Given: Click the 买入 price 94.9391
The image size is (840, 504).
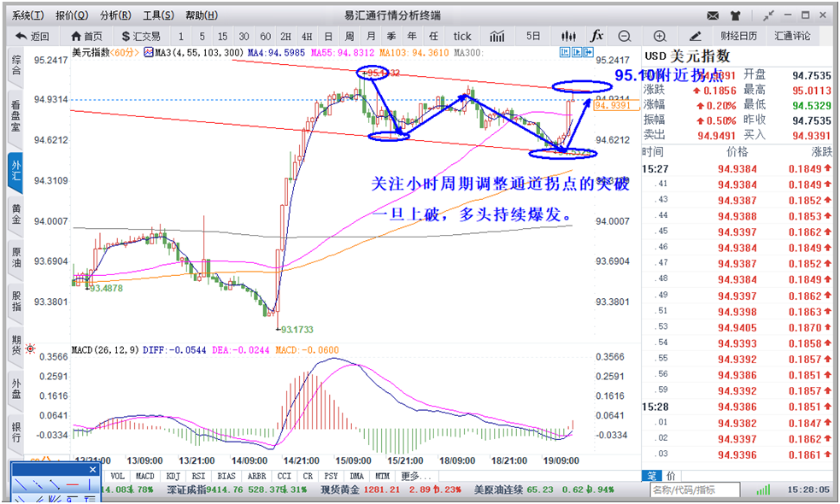Looking at the screenshot, I should point(812,135).
